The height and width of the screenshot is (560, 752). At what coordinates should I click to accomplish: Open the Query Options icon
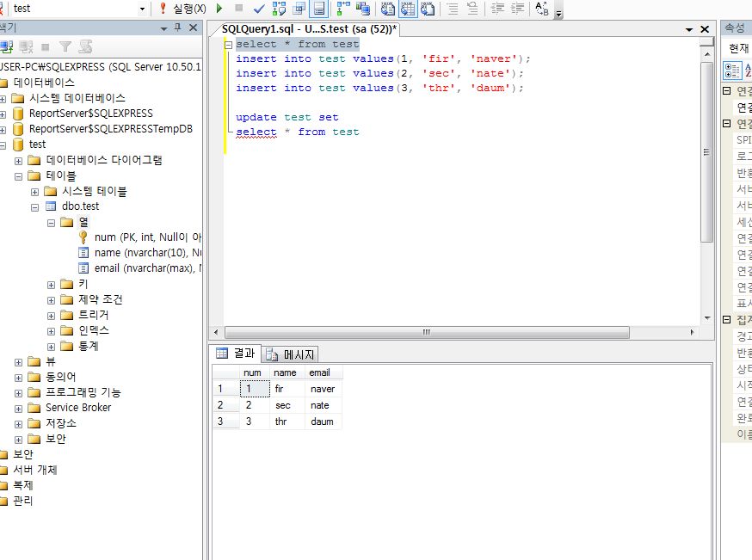point(299,8)
